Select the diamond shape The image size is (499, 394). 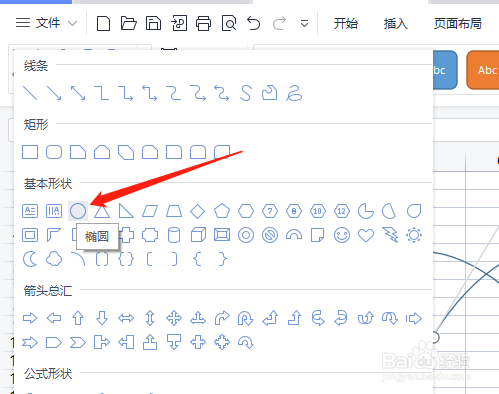pyautogui.click(x=198, y=211)
